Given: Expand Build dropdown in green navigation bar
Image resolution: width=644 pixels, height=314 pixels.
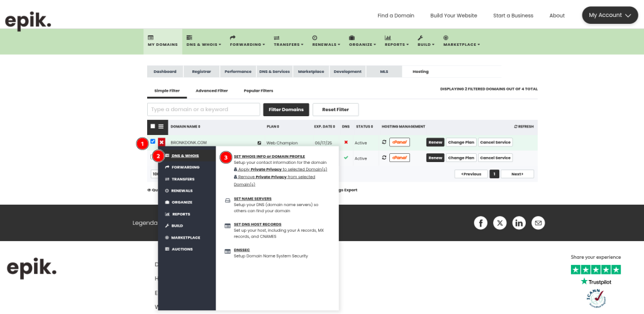Looking at the screenshot, I should point(426,41).
